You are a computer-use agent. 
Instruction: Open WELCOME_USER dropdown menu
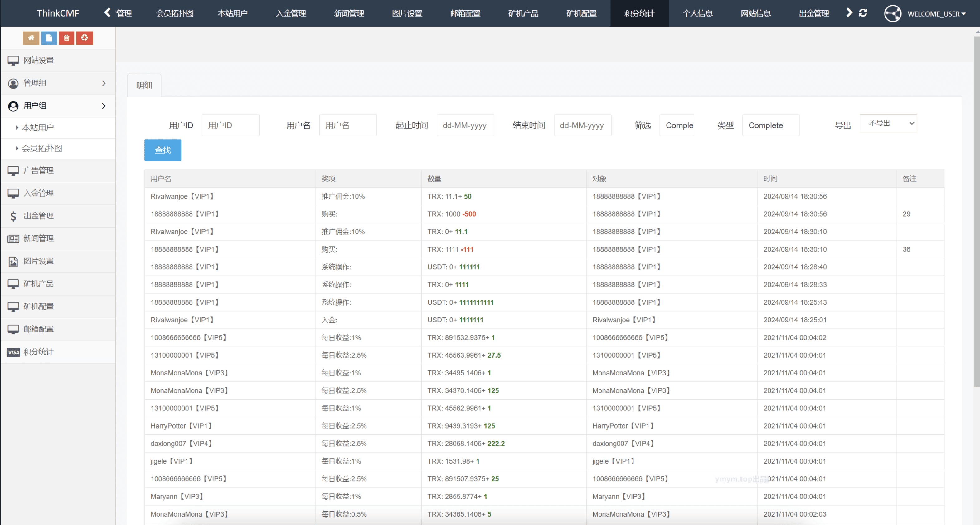(937, 14)
